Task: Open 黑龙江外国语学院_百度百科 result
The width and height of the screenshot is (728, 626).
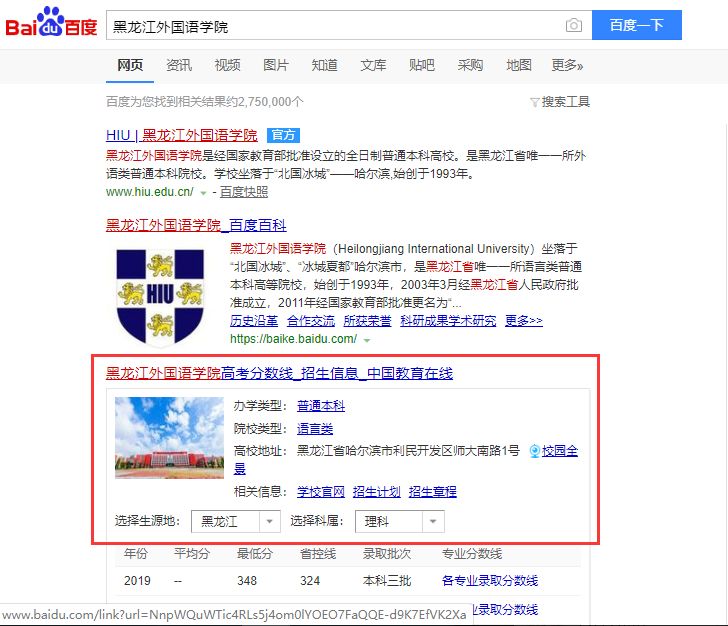Action: pos(196,225)
